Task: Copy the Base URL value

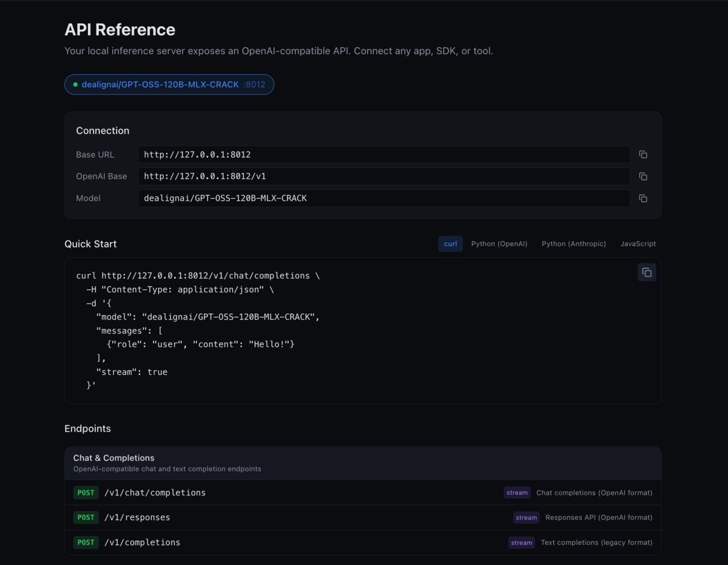Action: [x=643, y=155]
